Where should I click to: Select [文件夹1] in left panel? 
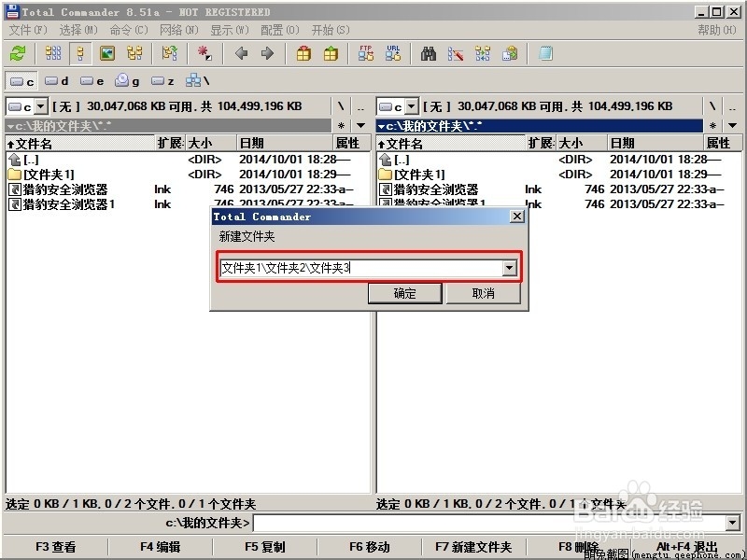pyautogui.click(x=188, y=175)
